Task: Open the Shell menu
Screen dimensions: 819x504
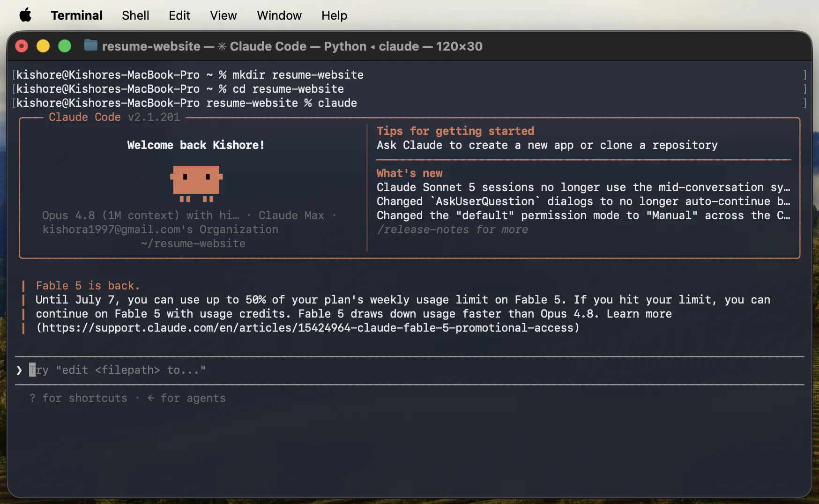Action: [135, 15]
